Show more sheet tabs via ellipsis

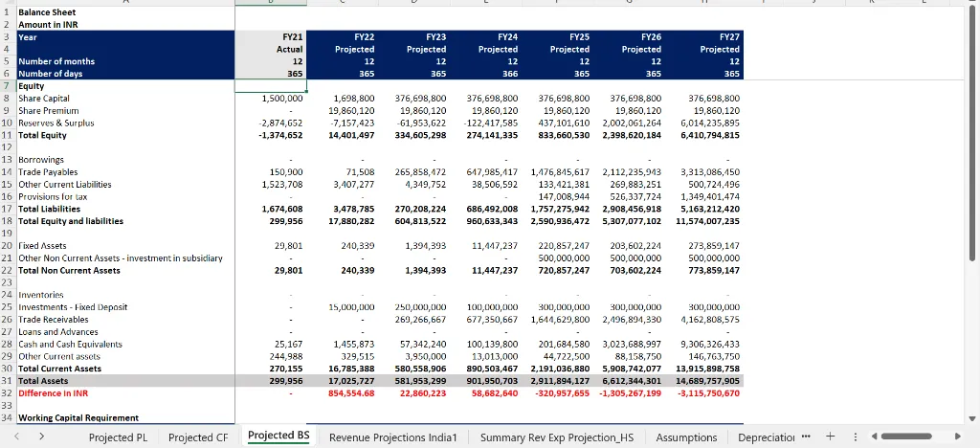tap(807, 437)
